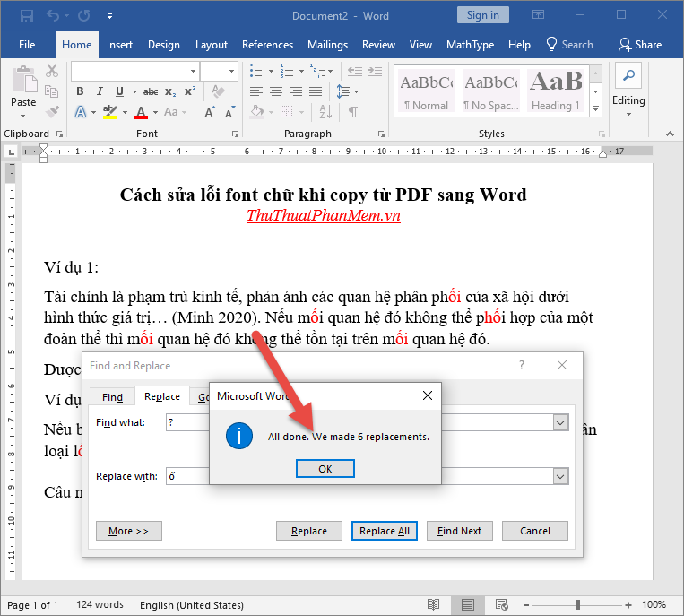Toggle Underline formatting
684x616 pixels.
(x=119, y=91)
